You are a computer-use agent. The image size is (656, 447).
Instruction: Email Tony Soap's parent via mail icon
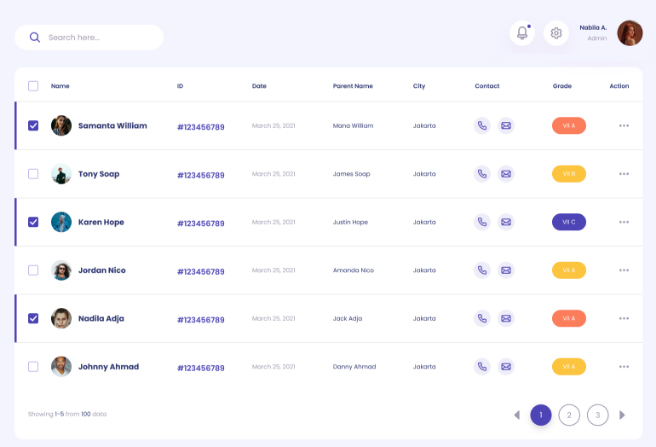[506, 174]
